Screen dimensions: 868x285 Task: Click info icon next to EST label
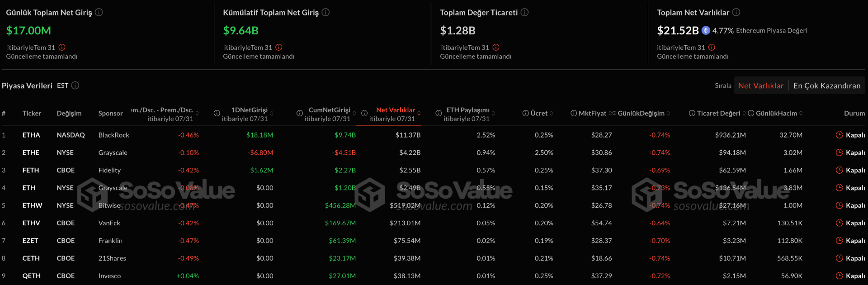point(75,85)
